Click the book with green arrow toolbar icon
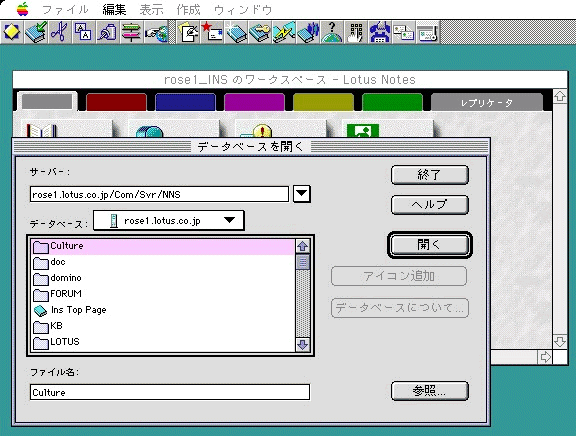The image size is (576, 436). click(x=36, y=32)
